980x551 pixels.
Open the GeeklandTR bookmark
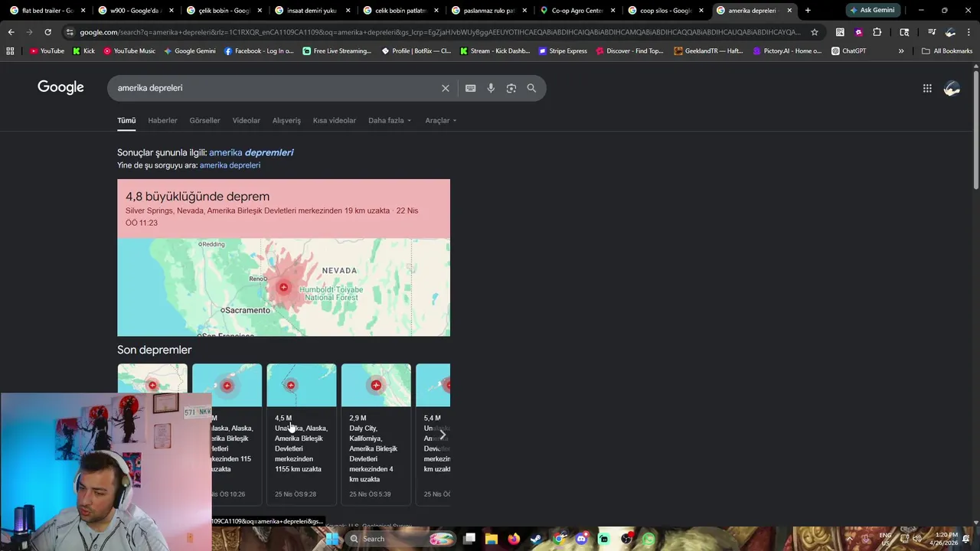[x=708, y=51]
